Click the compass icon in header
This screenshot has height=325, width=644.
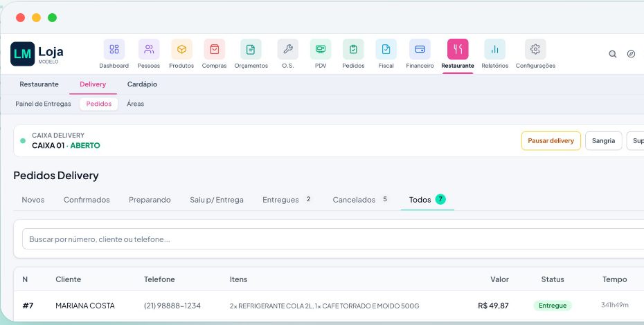click(632, 54)
